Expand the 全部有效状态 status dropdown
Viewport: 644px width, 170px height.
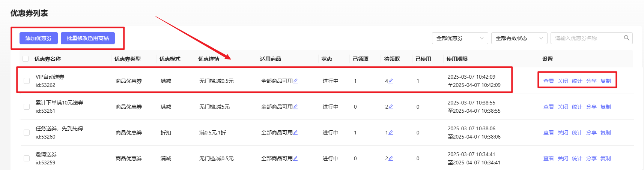[519, 38]
